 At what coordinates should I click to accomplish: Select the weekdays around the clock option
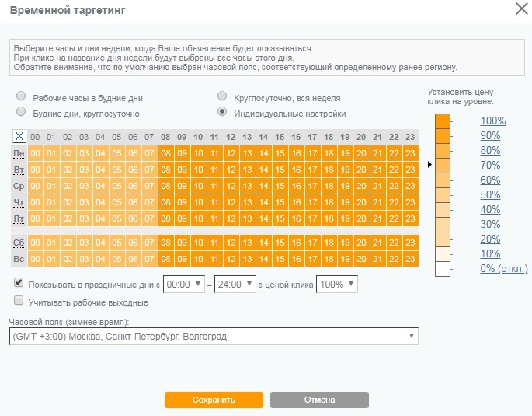22,114
